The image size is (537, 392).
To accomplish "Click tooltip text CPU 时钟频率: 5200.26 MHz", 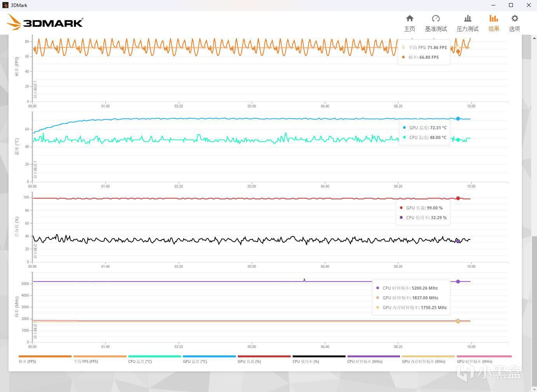I will click(x=410, y=288).
